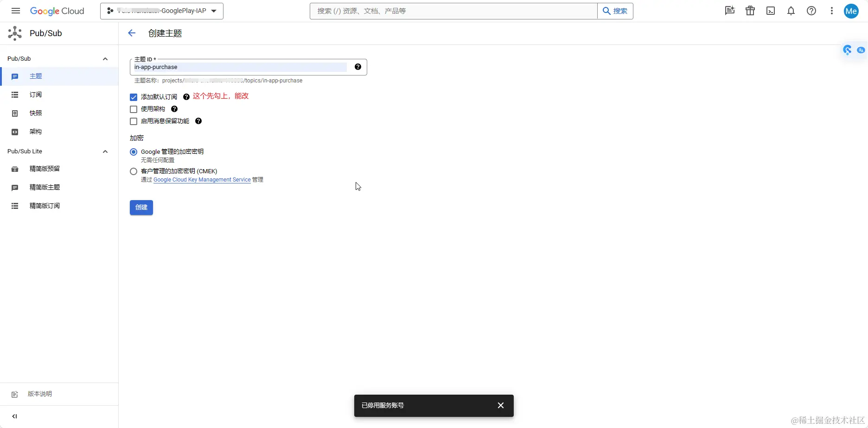Select 快照 in the sidebar

point(59,113)
